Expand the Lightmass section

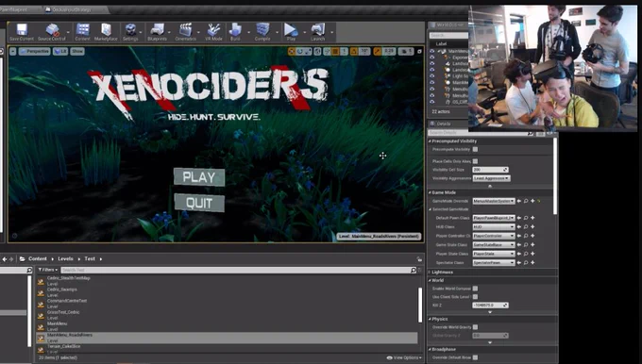point(430,272)
